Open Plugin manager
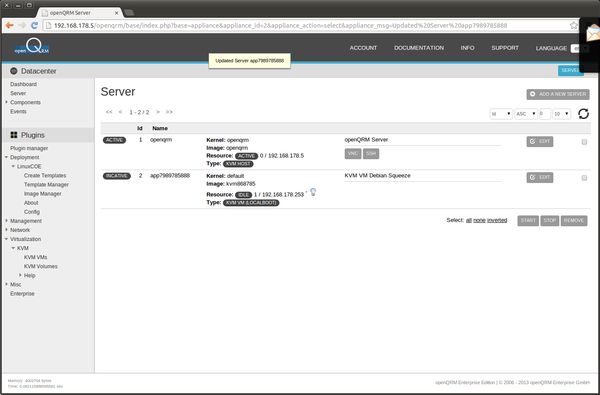This screenshot has width=600, height=395. (29, 148)
